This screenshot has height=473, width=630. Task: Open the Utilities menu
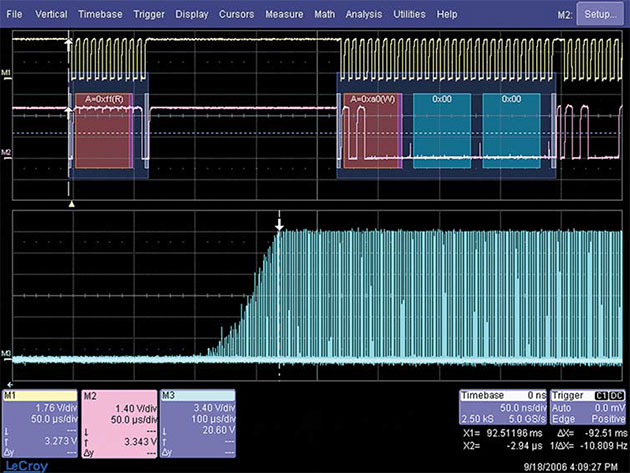pyautogui.click(x=409, y=15)
